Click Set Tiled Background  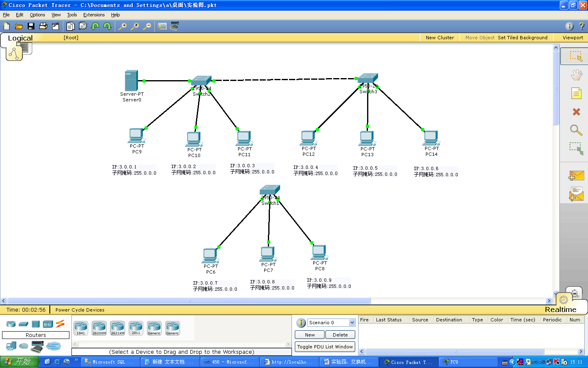[523, 38]
